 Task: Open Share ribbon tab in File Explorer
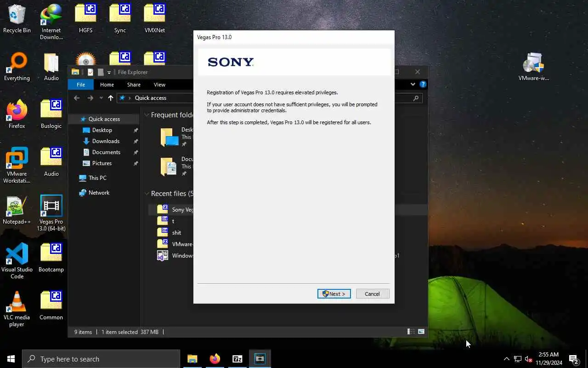(134, 85)
